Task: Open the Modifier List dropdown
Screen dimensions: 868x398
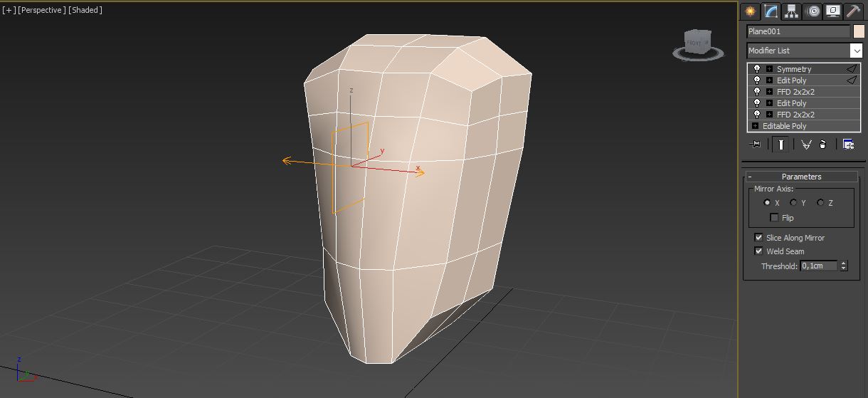Action: 856,51
